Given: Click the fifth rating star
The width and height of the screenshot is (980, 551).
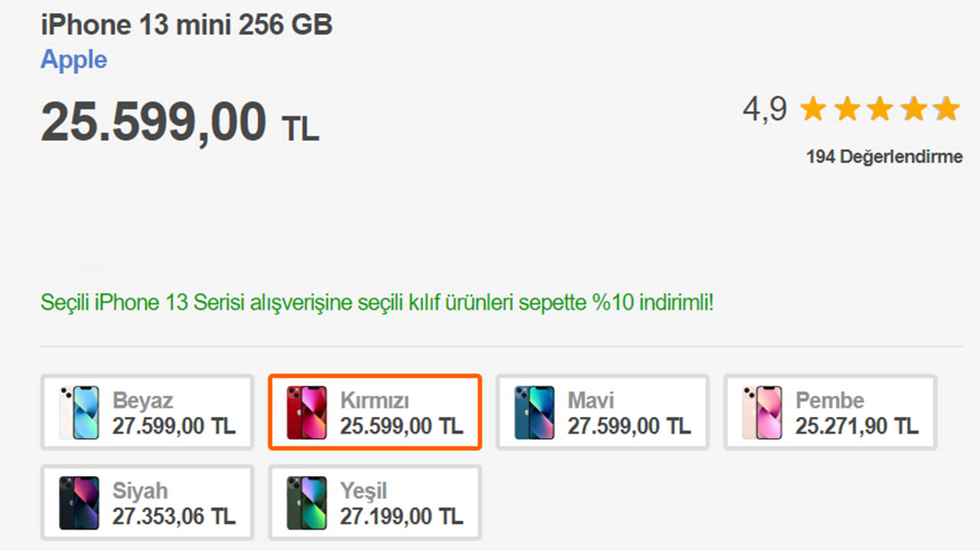Looking at the screenshot, I should 947,109.
